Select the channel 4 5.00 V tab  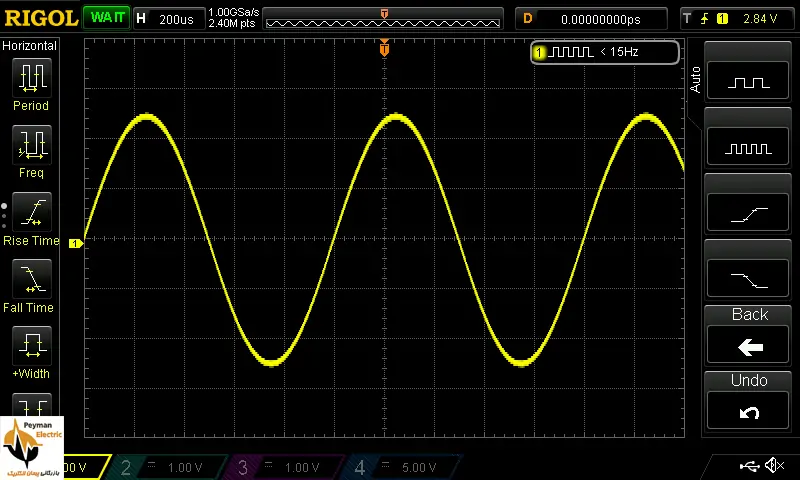click(401, 467)
